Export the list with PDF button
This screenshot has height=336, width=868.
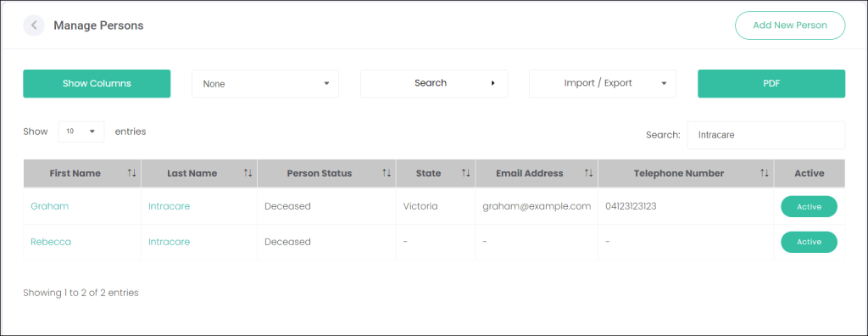pyautogui.click(x=771, y=84)
